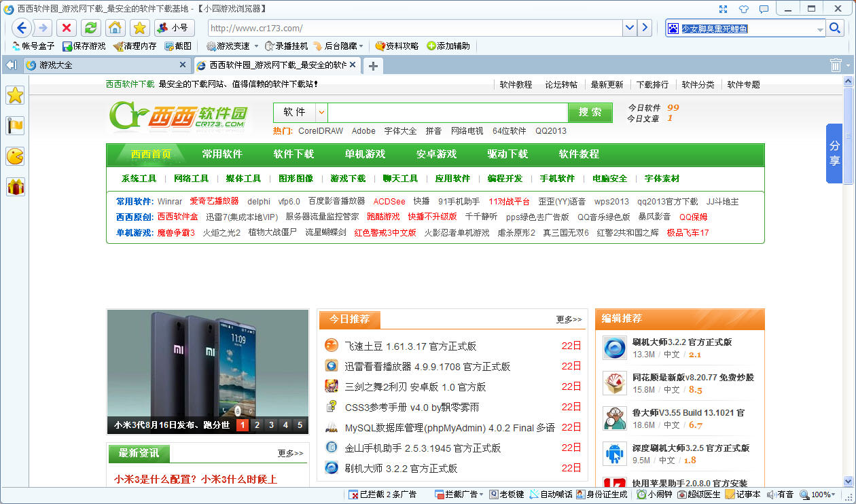Select slide 3 in the image carousel
This screenshot has height=504, width=856.
tap(271, 425)
